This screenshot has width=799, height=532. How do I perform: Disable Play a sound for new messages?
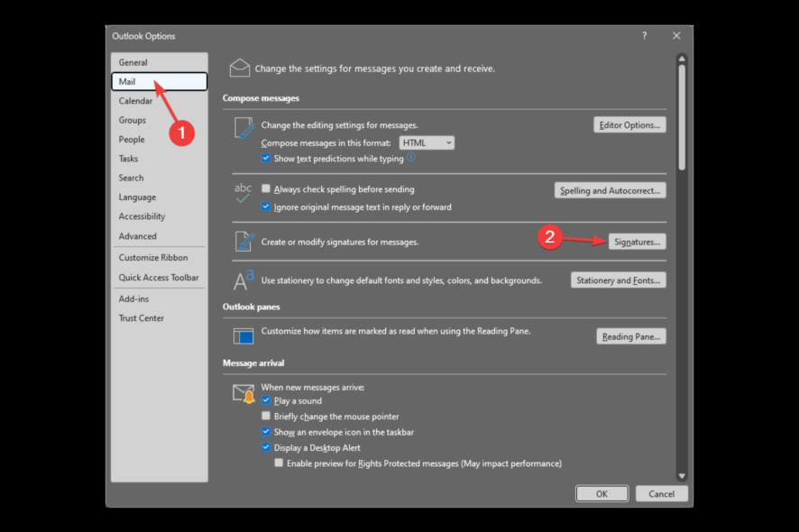coord(266,399)
